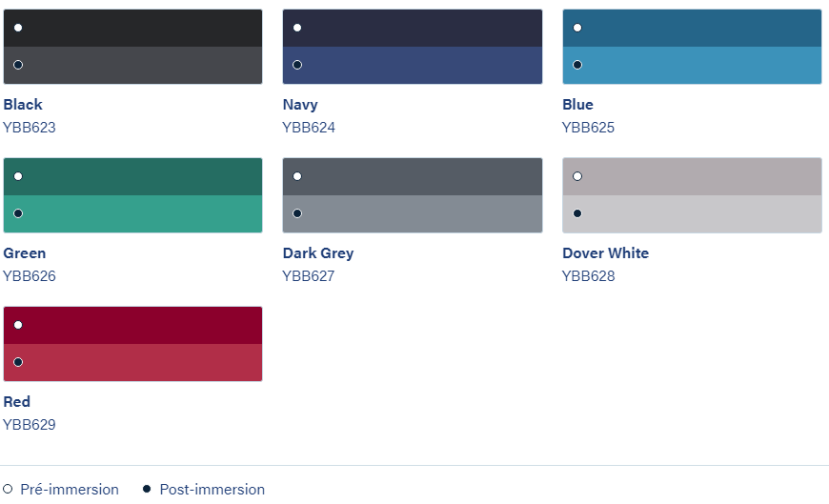The image size is (829, 504).
Task: Click the Pré-immersion legend circle icon
Action: click(8, 489)
